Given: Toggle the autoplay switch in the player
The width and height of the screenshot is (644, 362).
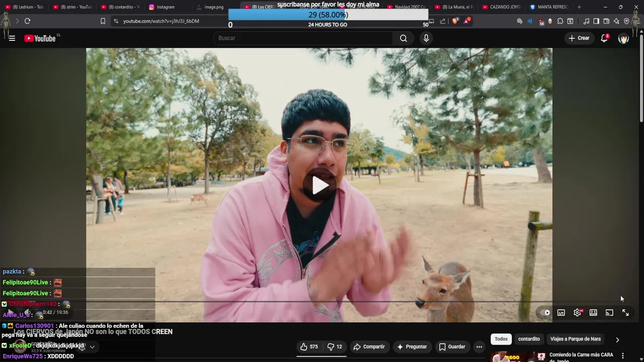Looking at the screenshot, I should tap(545, 313).
